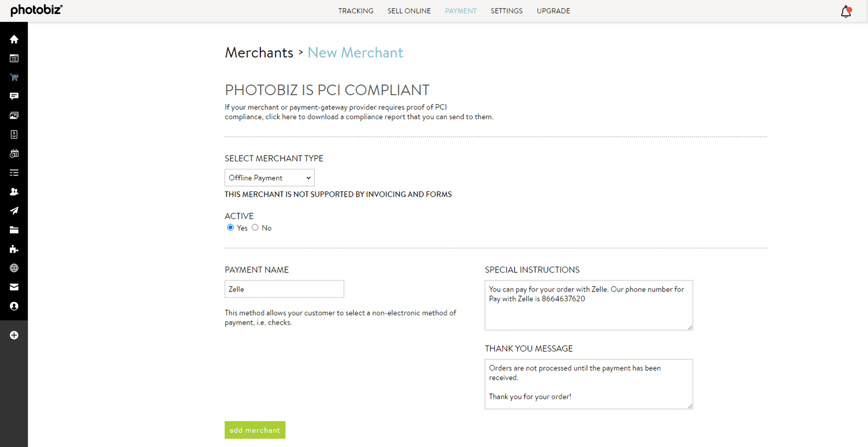Click the add merchant button

click(x=255, y=430)
